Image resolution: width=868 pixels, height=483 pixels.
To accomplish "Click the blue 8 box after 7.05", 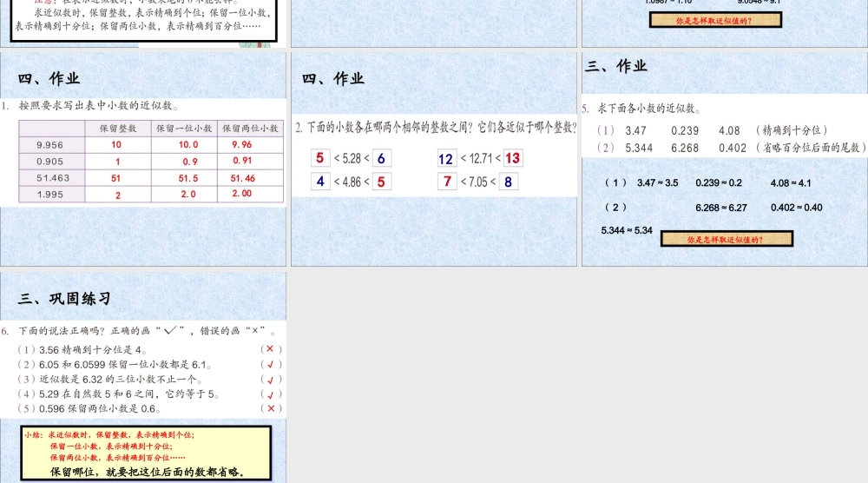I will pyautogui.click(x=508, y=182).
